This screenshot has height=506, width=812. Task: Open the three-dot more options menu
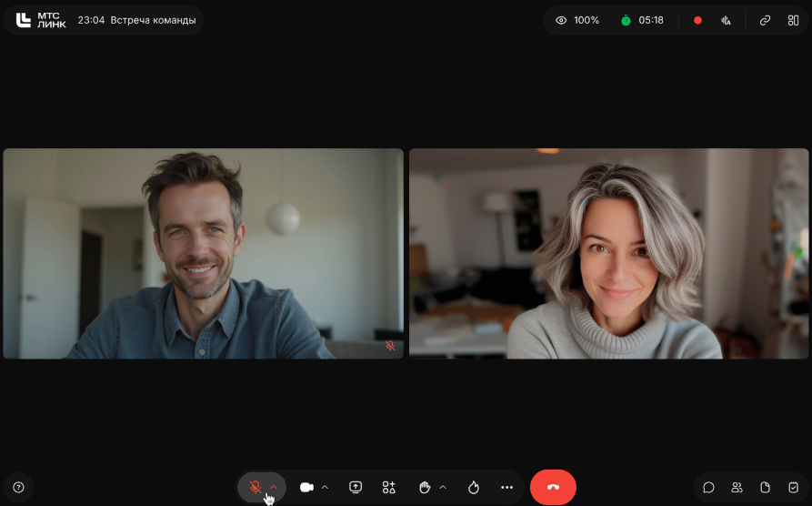tap(507, 487)
